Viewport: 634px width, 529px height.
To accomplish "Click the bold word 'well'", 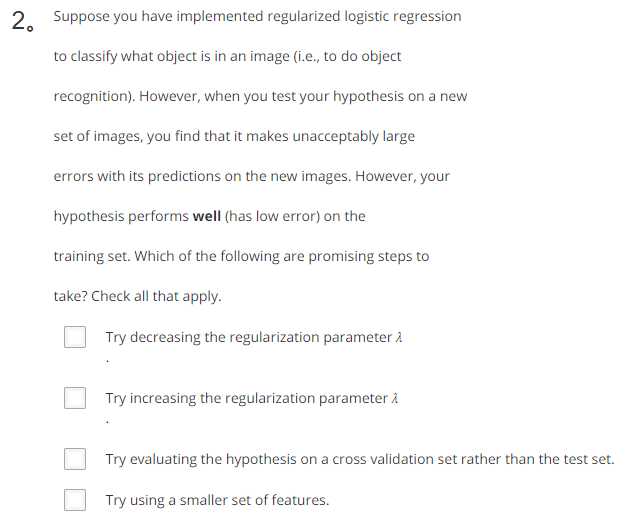I will point(207,216).
